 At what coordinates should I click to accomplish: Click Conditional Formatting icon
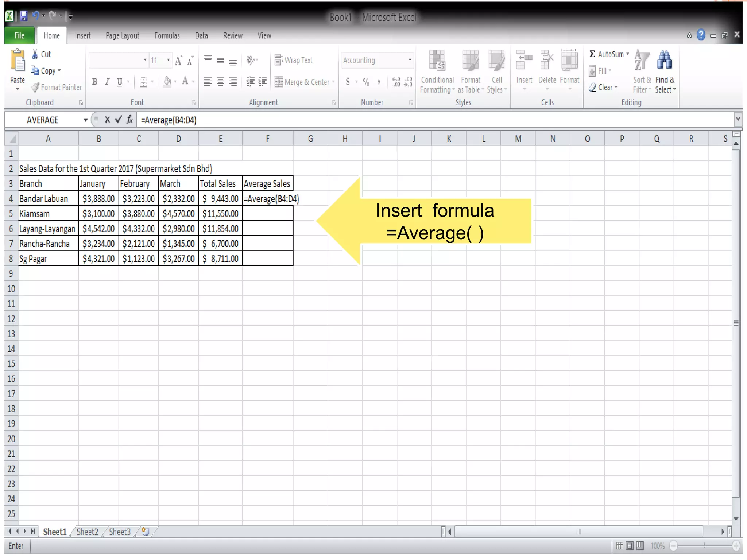[x=437, y=61]
